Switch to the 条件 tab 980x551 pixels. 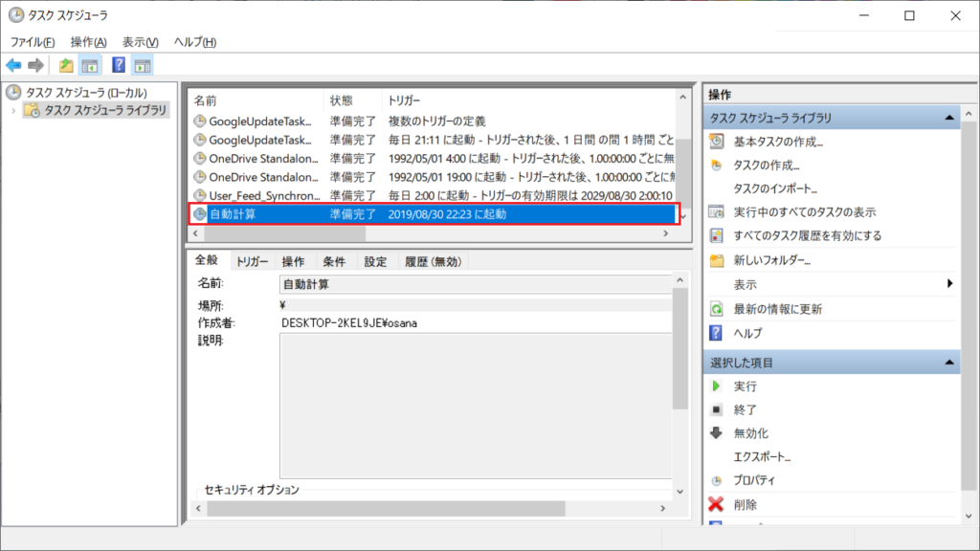[334, 262]
